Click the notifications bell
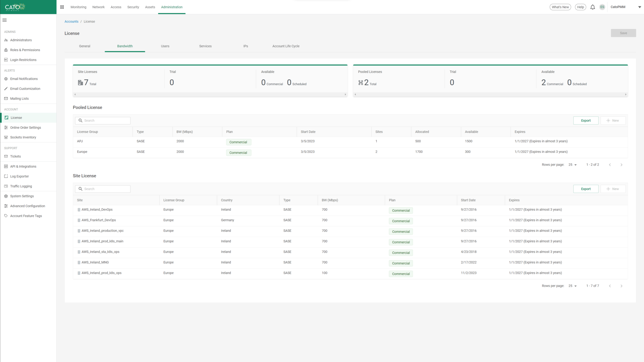 (x=592, y=7)
